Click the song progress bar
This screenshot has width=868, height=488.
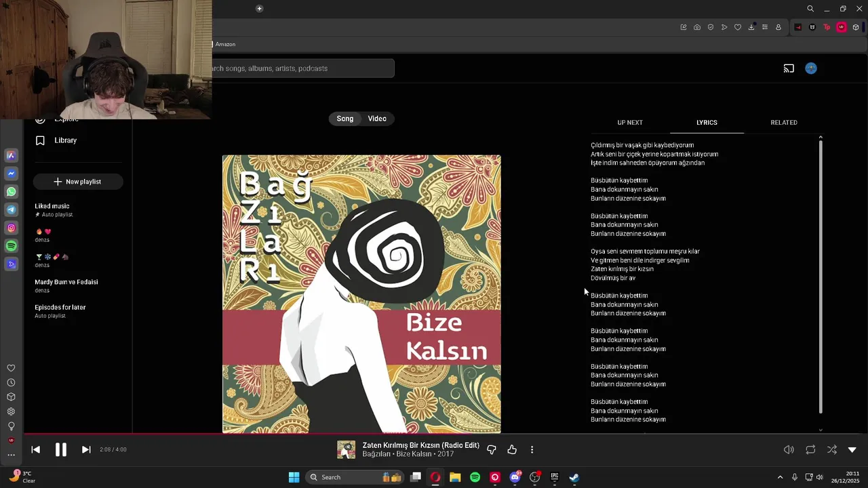(446, 434)
